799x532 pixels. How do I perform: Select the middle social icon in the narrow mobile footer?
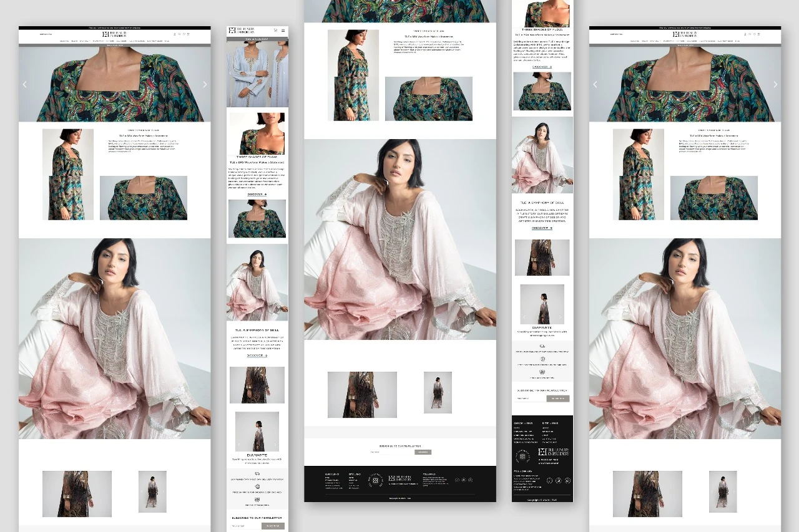[559, 481]
